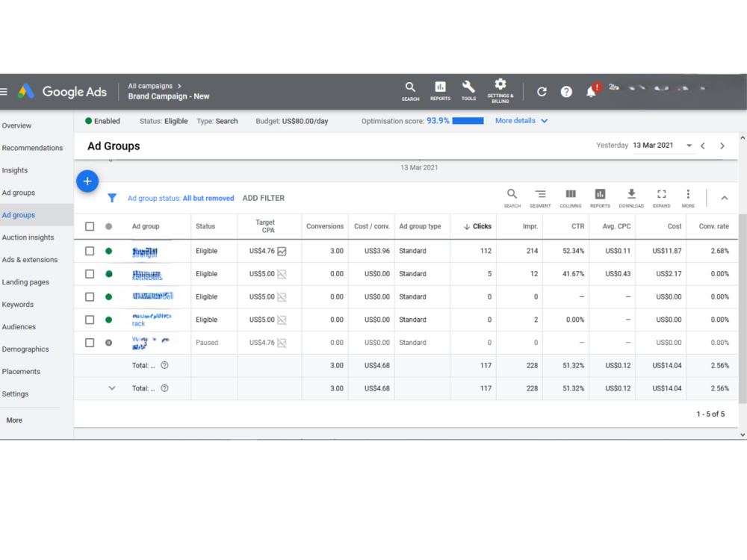Edit the 'All but removed' status filter

pos(208,198)
